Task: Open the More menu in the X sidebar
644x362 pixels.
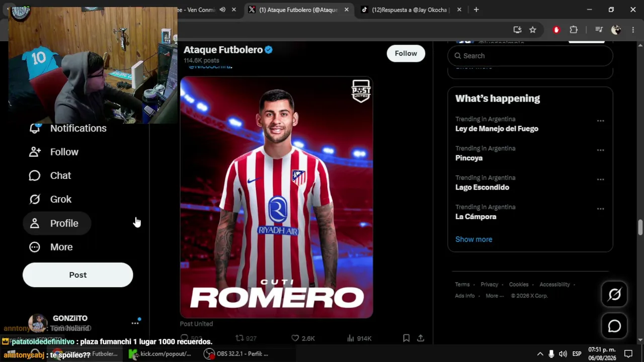Action: pos(51,247)
